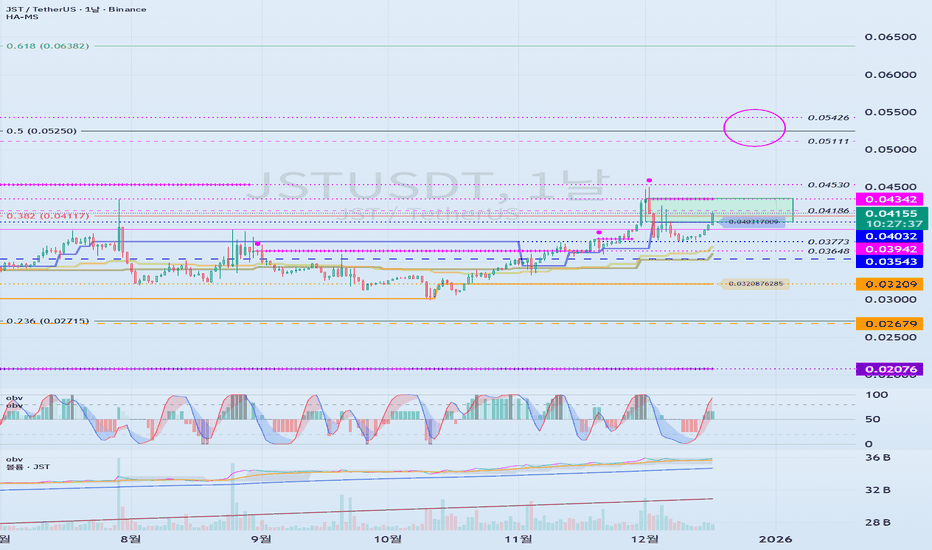The height and width of the screenshot is (550, 932).
Task: Click 32 B on the volume scale
Action: pos(877,490)
